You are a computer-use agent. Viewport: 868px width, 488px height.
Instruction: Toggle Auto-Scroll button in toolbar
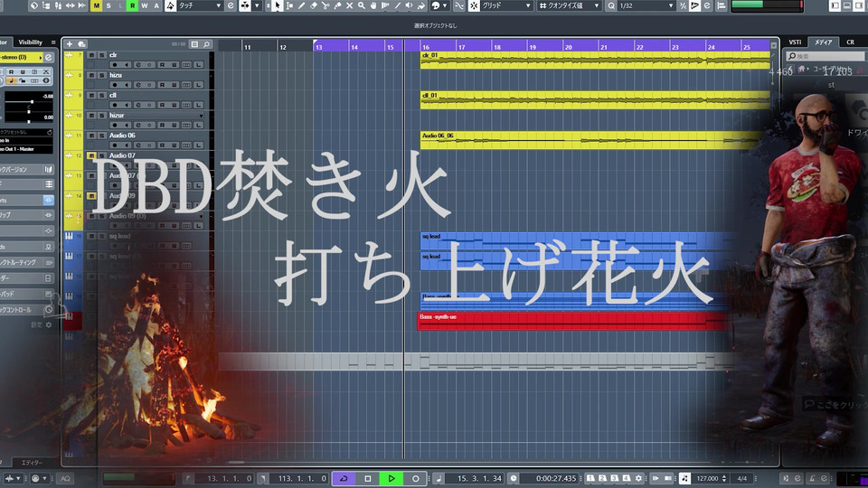(245, 5)
